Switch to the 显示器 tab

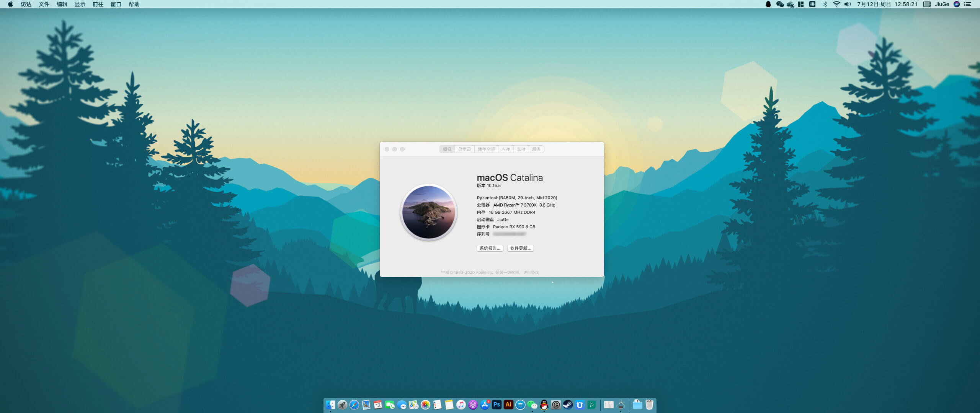tap(464, 149)
